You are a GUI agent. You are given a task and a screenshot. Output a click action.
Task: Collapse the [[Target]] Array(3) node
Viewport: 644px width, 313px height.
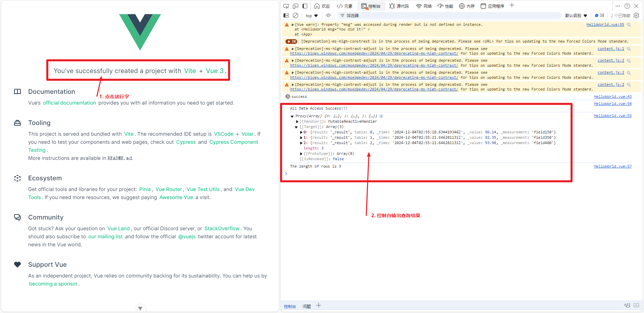coord(296,127)
